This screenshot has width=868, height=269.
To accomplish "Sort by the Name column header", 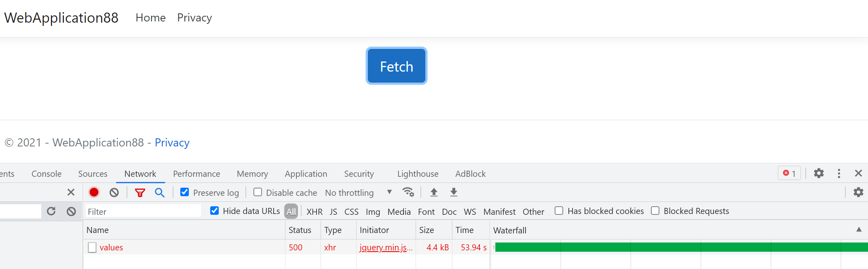I will click(184, 230).
